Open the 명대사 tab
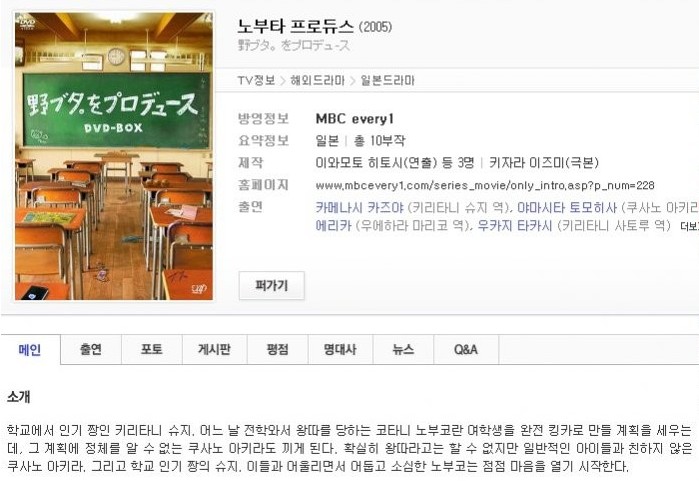Viewport: 699px width, 481px height. click(x=340, y=349)
